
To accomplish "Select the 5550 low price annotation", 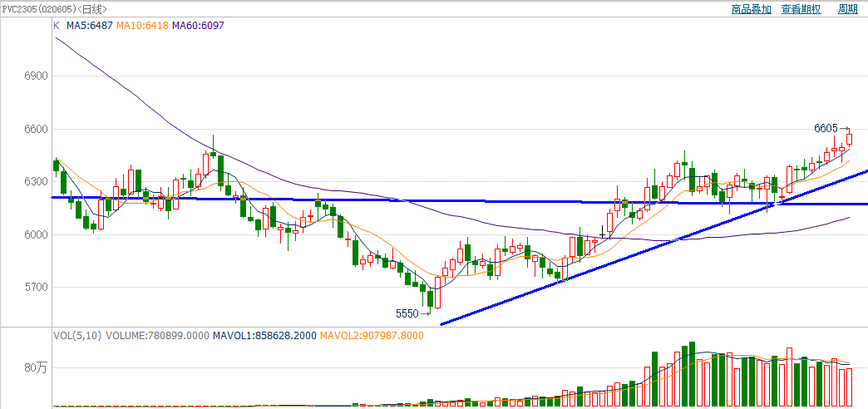I will click(x=407, y=313).
